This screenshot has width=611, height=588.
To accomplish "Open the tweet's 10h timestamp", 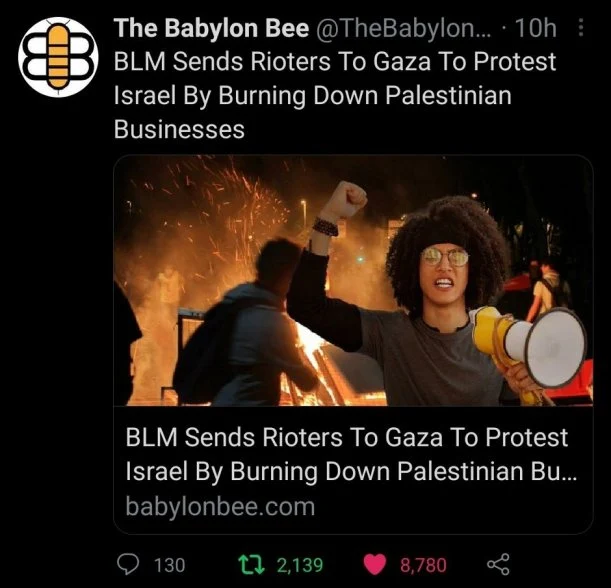I will tap(535, 28).
